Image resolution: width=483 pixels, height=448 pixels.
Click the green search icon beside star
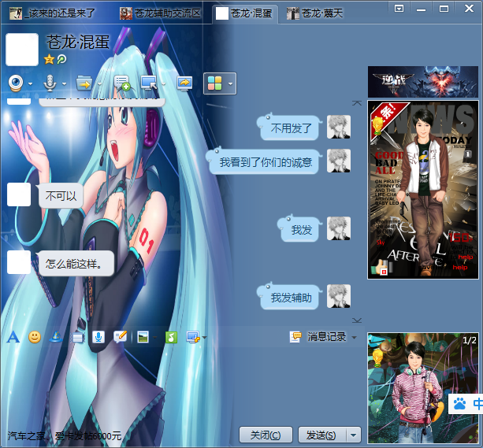point(62,59)
